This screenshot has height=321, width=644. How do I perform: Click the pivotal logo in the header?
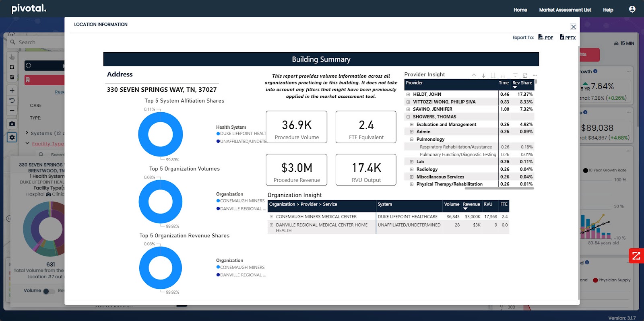[x=29, y=8]
